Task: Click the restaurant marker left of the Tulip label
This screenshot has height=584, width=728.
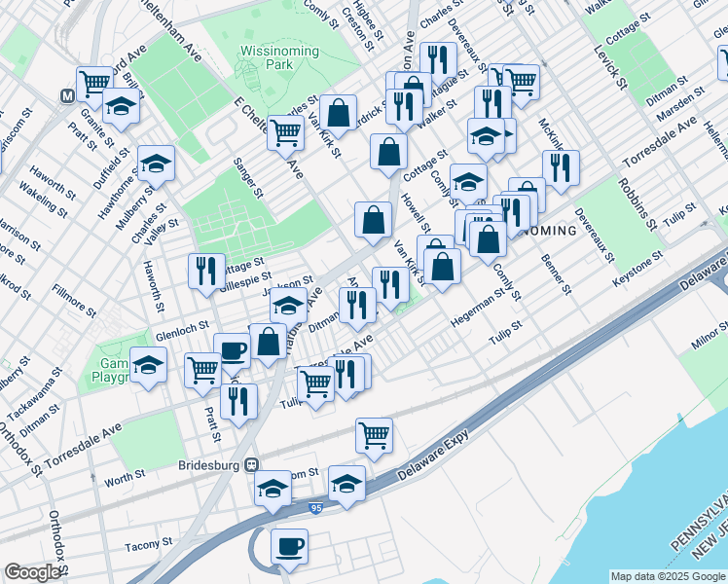Action: 239,403
